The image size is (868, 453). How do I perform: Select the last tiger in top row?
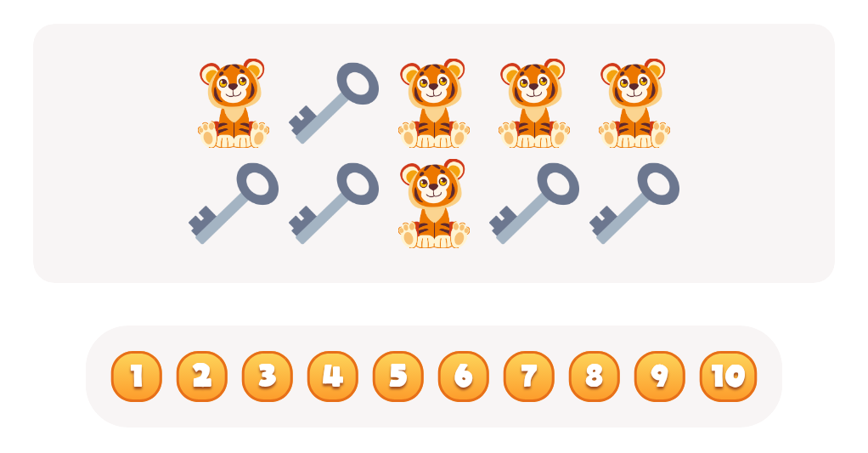click(634, 104)
